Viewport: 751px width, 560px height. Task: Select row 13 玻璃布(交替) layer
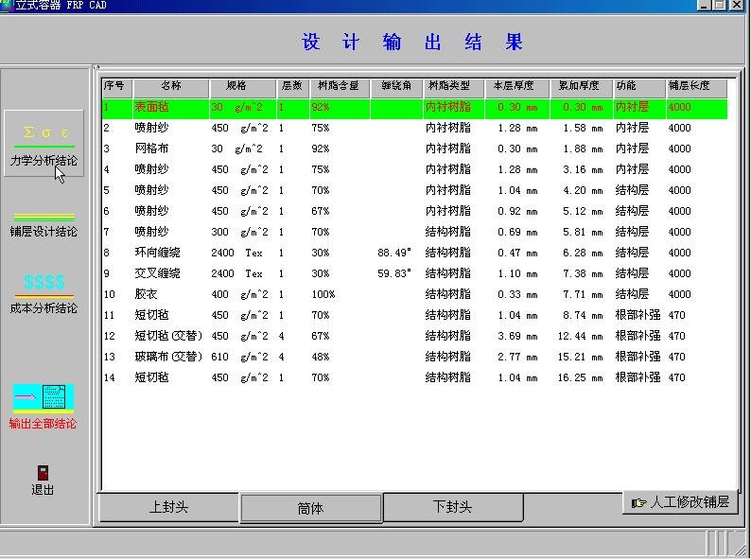[x=168, y=357]
